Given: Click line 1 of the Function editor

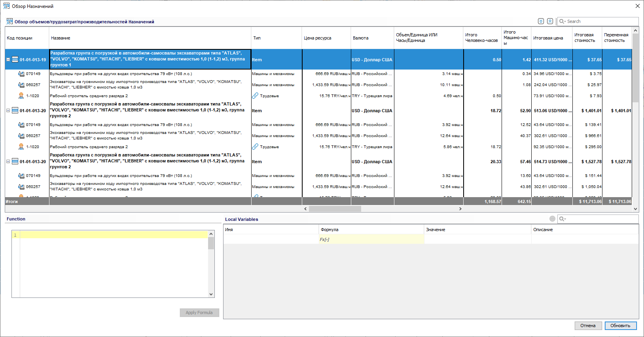Looking at the screenshot, I should (x=114, y=235).
